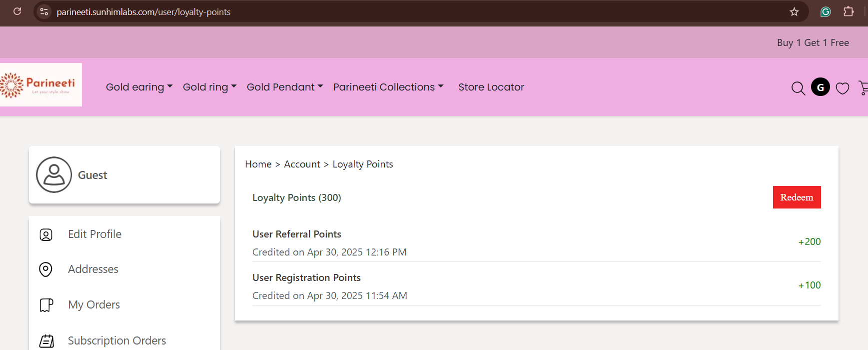
Task: Expand the Gold ring dropdown
Action: pos(210,87)
